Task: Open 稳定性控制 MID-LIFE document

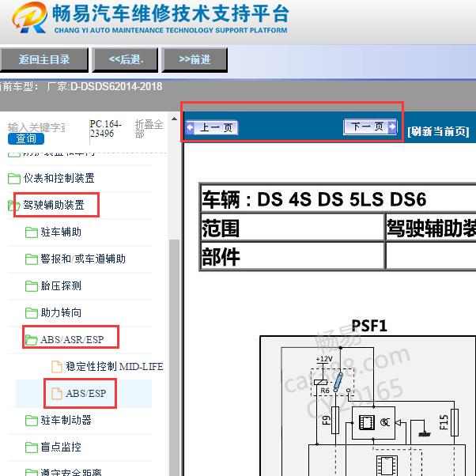Action: [115, 366]
